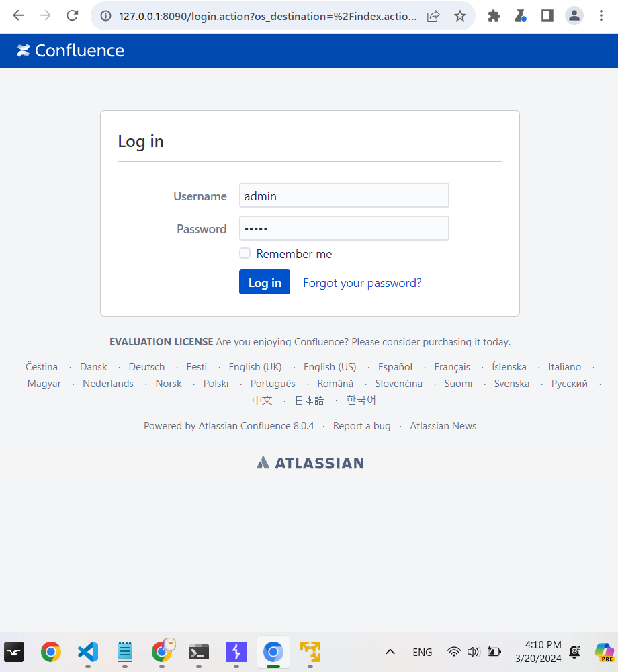618x672 pixels.
Task: Switch language to Português
Action: coord(273,384)
